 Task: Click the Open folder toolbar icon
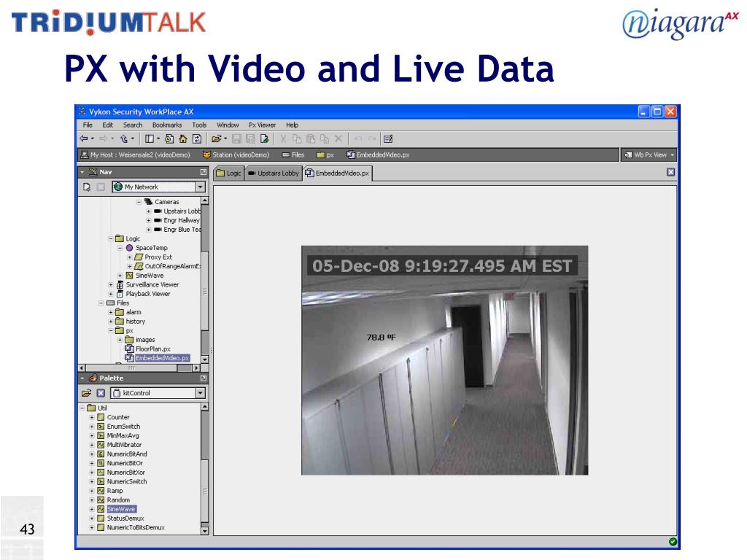pos(216,139)
